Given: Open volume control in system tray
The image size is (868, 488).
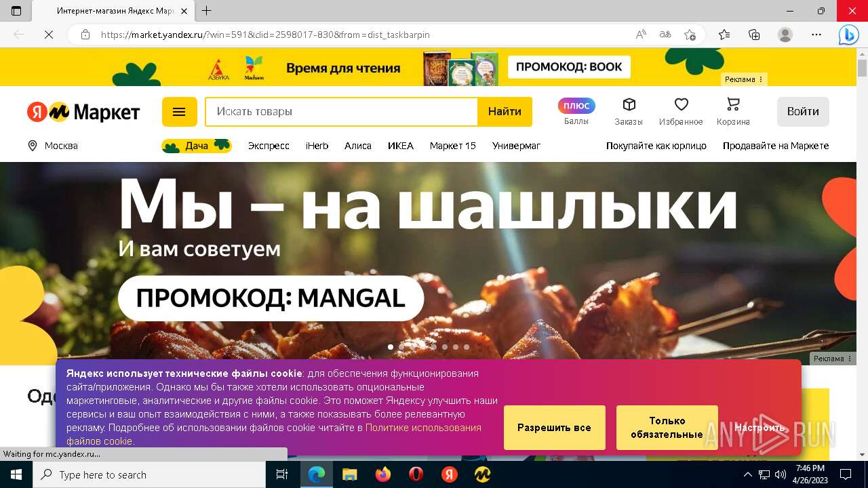Looking at the screenshot, I should pos(781,474).
